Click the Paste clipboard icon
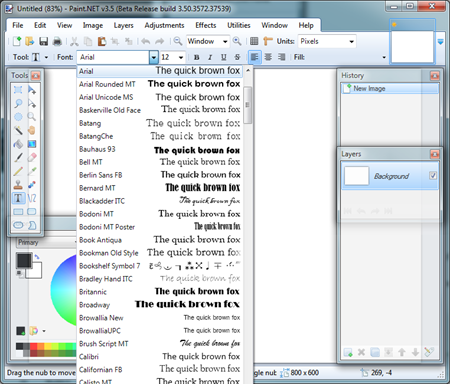The image size is (450, 384). pyautogui.click(x=102, y=41)
